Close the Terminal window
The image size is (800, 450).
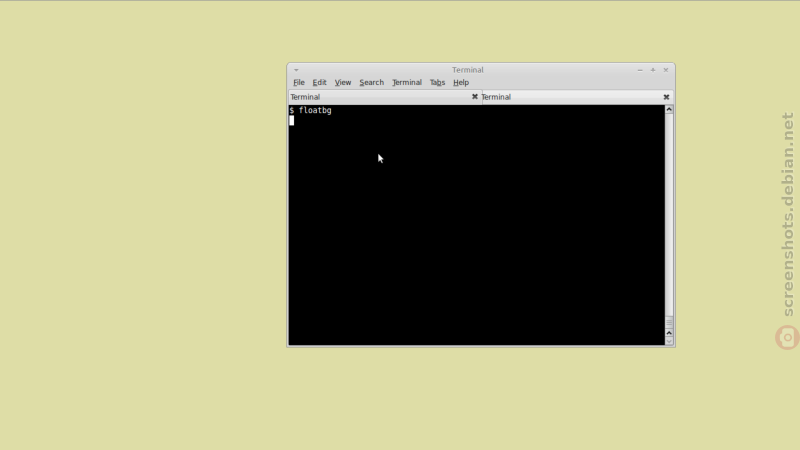click(x=666, y=70)
